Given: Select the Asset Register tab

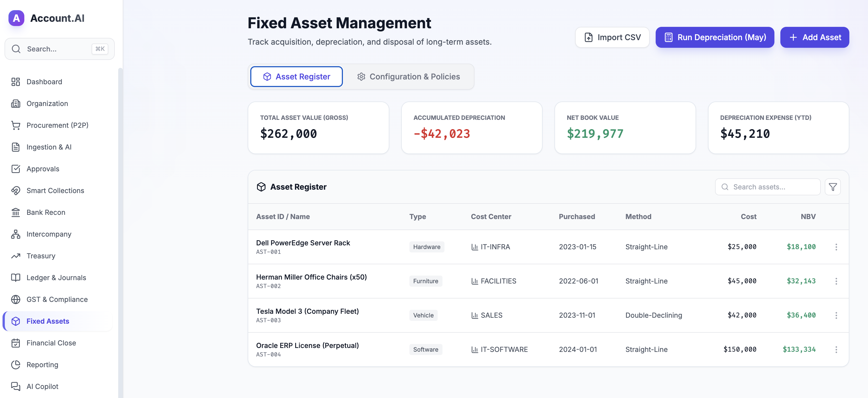Looking at the screenshot, I should coord(297,77).
